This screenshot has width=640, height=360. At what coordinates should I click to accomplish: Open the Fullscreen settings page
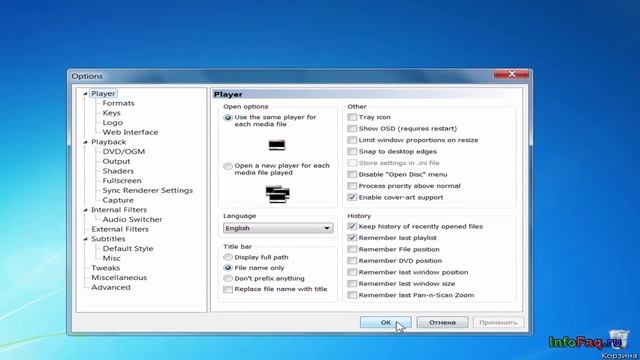[122, 181]
